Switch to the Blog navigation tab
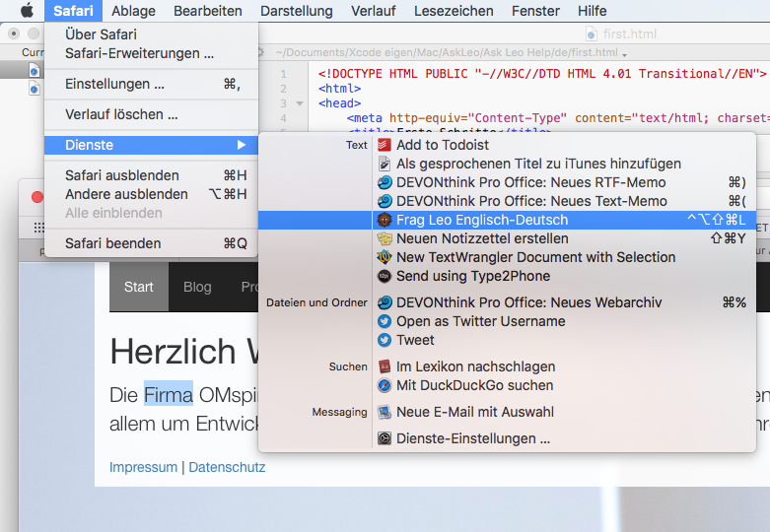 pos(197,287)
